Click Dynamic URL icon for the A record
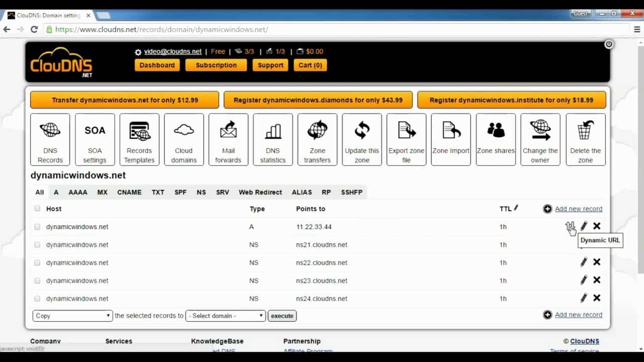The image size is (644, 362). click(570, 227)
